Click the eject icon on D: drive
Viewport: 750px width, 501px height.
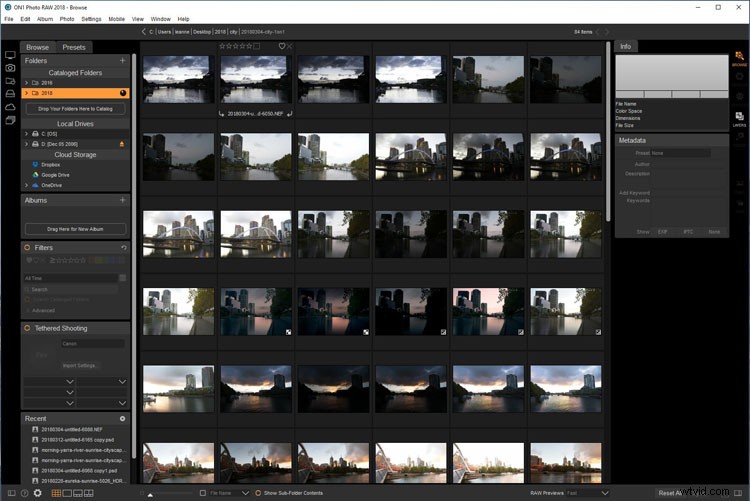(121, 144)
